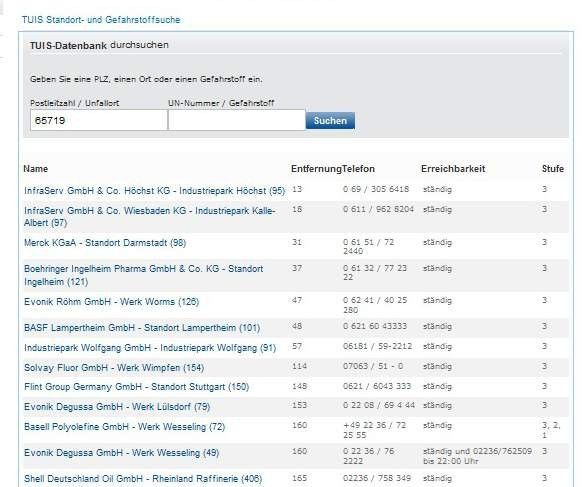Open Industriepark Wolfgang GmbH link

tap(150, 348)
